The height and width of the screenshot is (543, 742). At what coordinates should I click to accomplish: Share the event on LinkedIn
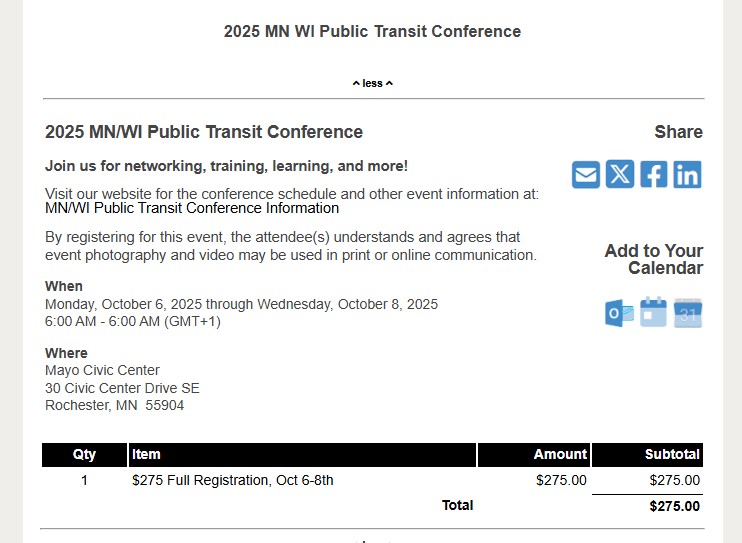click(x=688, y=174)
